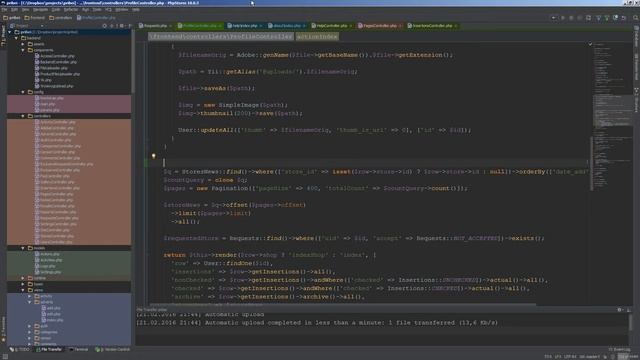Click the inspection checkmark indicator above minimap
The height and width of the screenshot is (360, 640).
pos(590,44)
